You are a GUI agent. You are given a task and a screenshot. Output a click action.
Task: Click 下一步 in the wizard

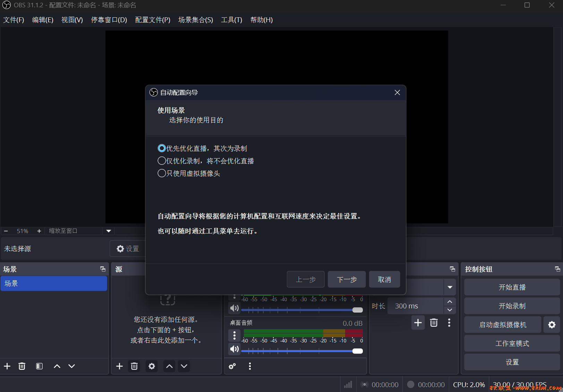pyautogui.click(x=347, y=280)
